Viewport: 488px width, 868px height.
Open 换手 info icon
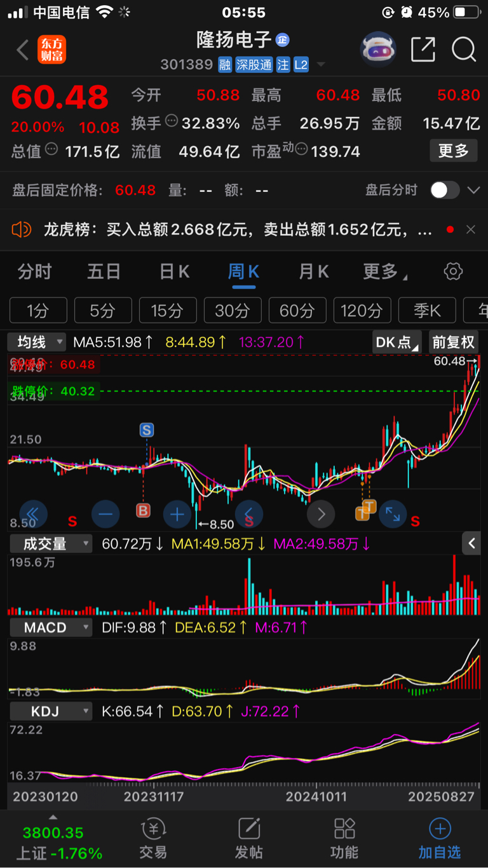click(172, 121)
